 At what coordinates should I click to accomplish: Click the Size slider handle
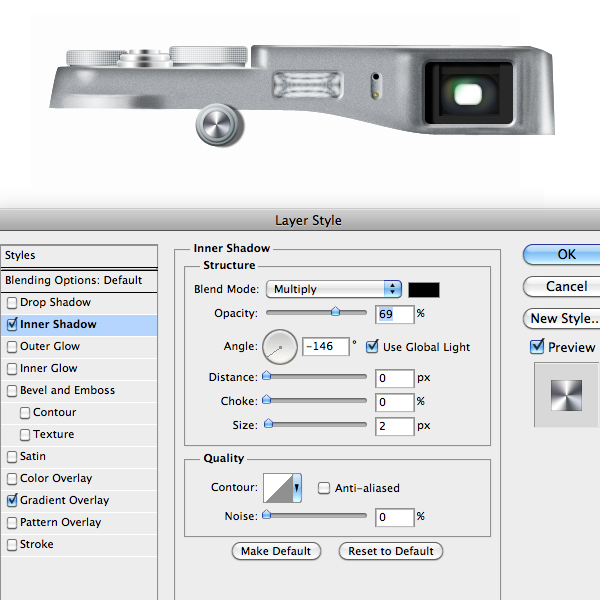(269, 424)
